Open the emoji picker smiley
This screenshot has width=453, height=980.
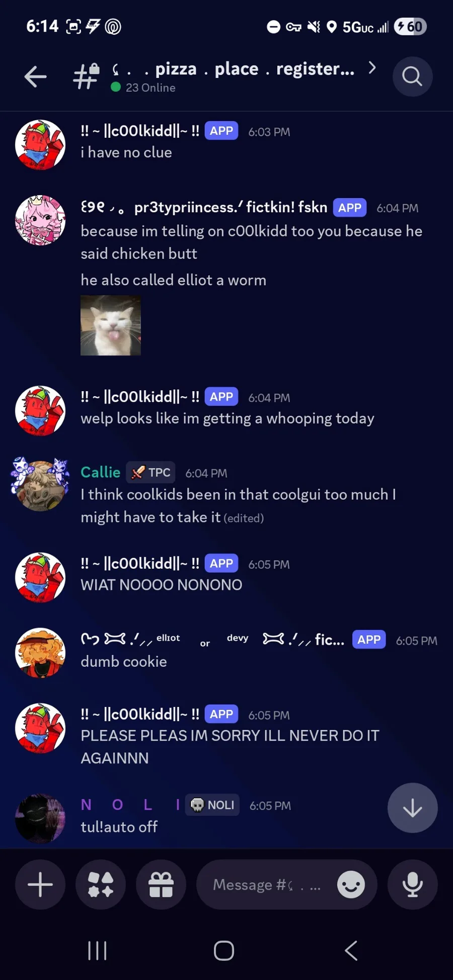pyautogui.click(x=351, y=884)
